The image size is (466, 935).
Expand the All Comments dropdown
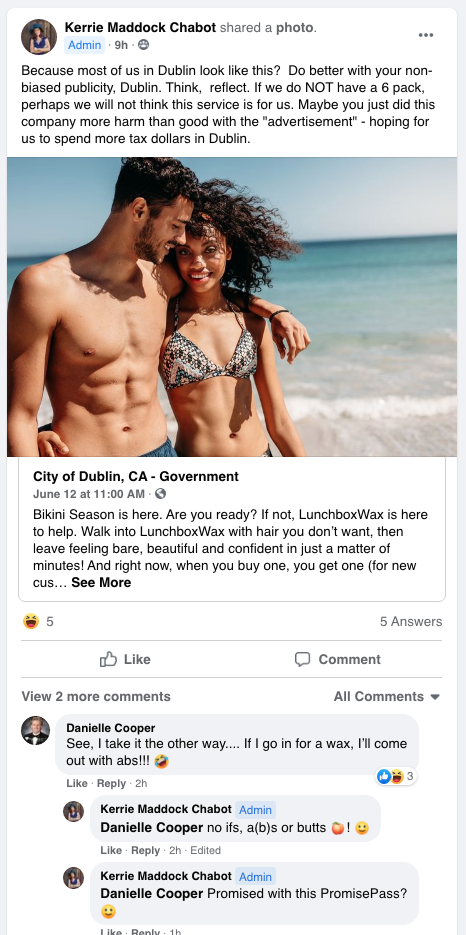coord(387,696)
